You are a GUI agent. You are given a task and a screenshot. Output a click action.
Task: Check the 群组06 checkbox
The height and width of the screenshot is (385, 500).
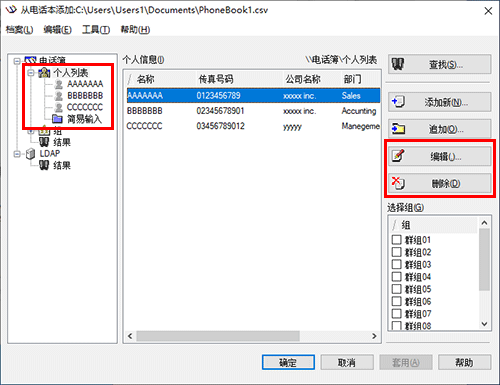coord(396,301)
